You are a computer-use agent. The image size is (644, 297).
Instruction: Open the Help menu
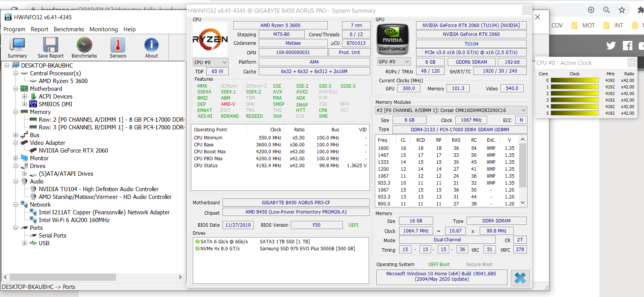[130, 29]
